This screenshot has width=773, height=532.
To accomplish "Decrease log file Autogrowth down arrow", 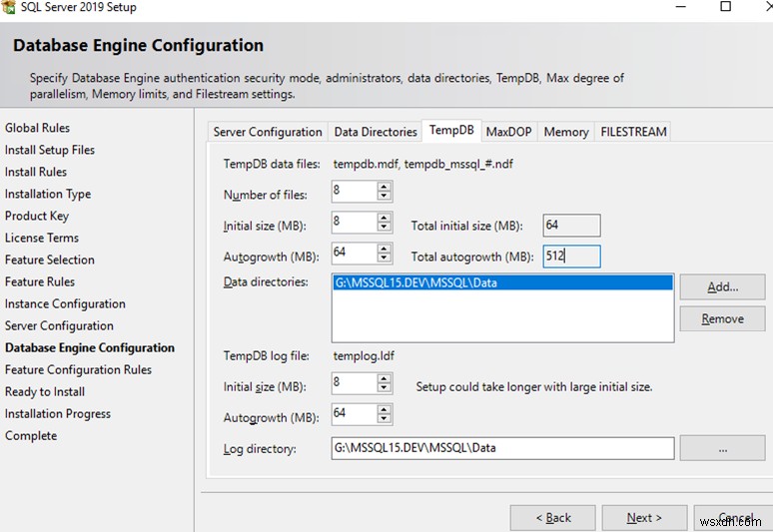I will [x=385, y=418].
